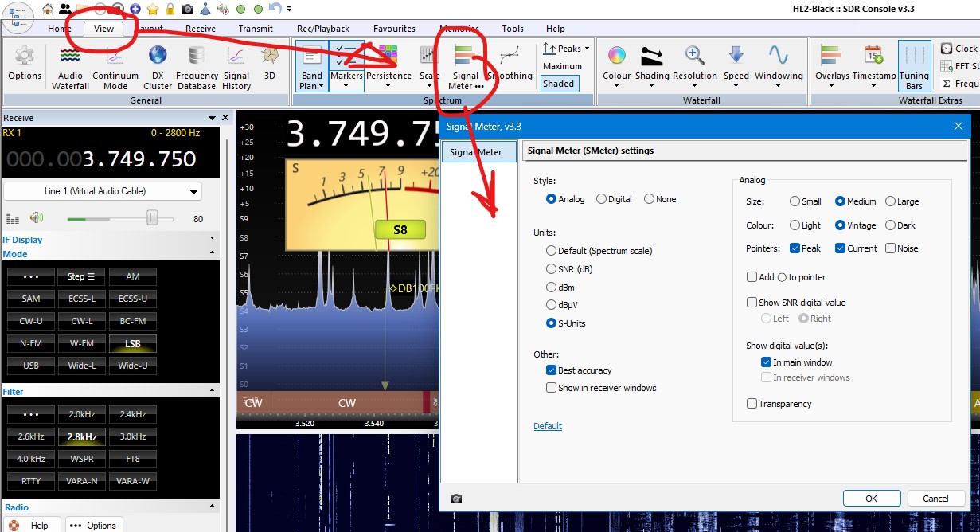Open the Tools ribbon tab
Viewport: 980px width, 532px height.
513,29
